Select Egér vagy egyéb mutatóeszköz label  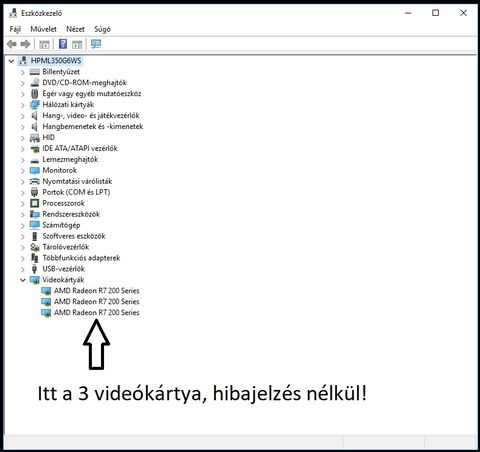pyautogui.click(x=92, y=94)
